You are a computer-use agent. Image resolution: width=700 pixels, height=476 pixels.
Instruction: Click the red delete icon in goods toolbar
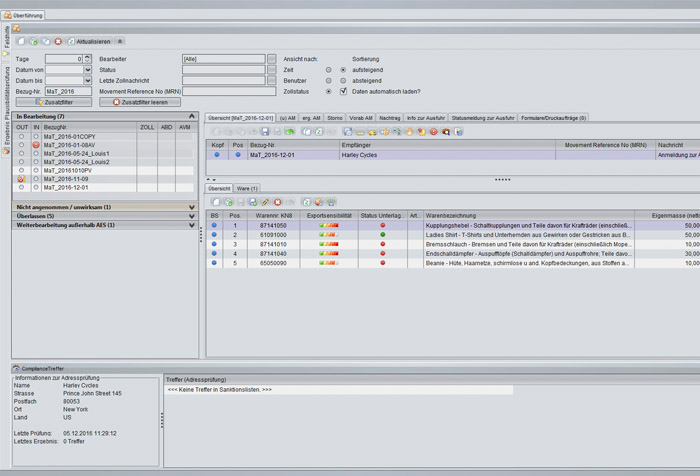coord(278,202)
